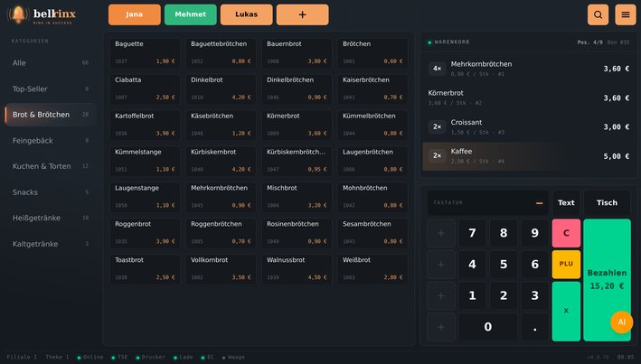
Task: Tap the decimal point key
Action: 534,327
